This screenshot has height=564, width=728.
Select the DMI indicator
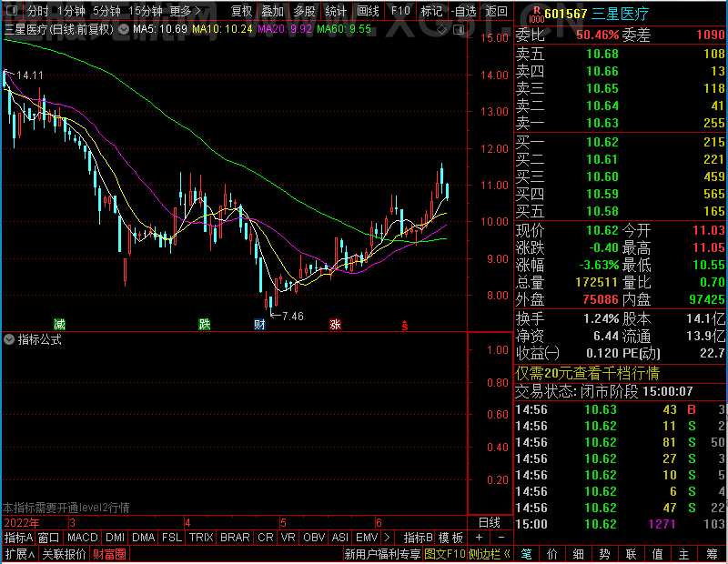pos(115,537)
